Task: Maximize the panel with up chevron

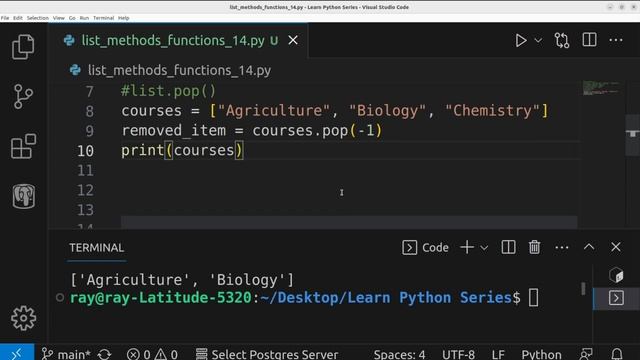Action: click(589, 247)
